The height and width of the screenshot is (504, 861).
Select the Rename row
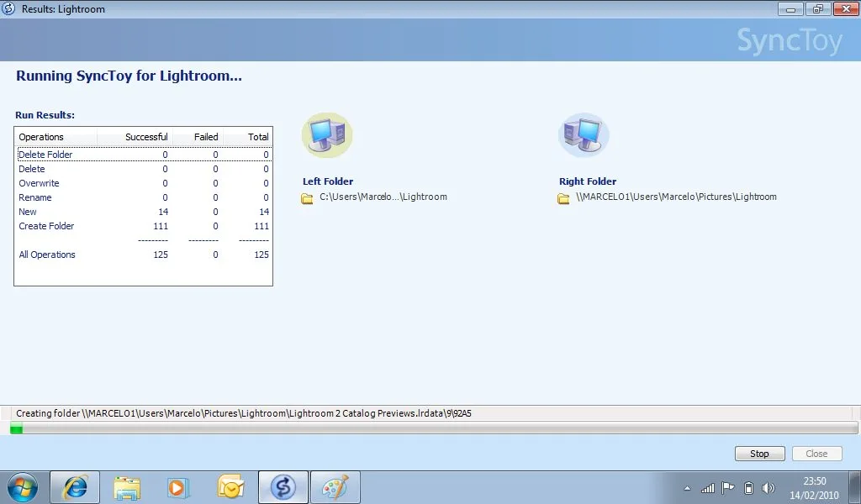143,197
